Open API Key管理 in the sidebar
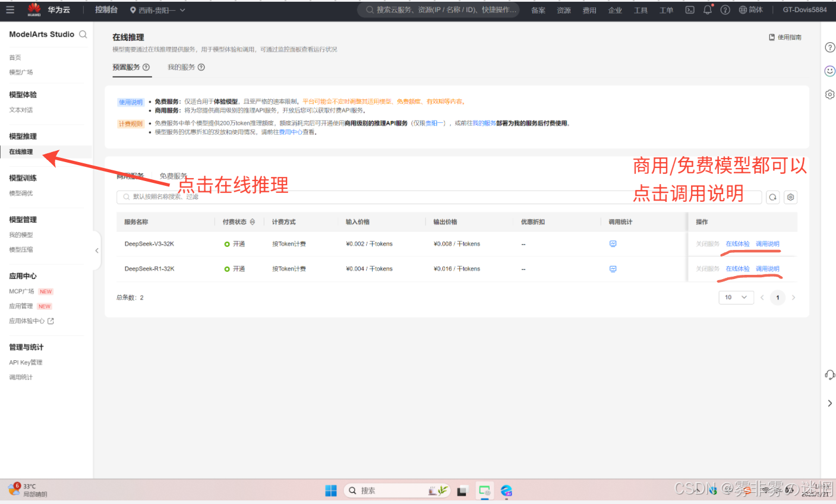The height and width of the screenshot is (504, 836). coord(26,363)
